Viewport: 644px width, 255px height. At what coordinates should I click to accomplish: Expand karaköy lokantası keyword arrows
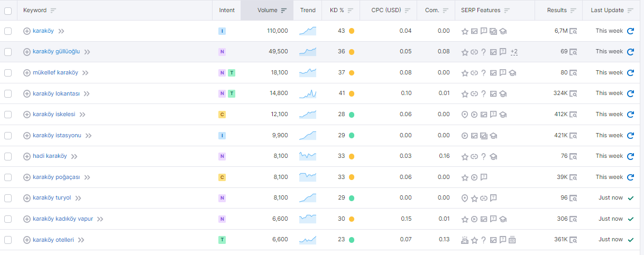[x=87, y=94]
